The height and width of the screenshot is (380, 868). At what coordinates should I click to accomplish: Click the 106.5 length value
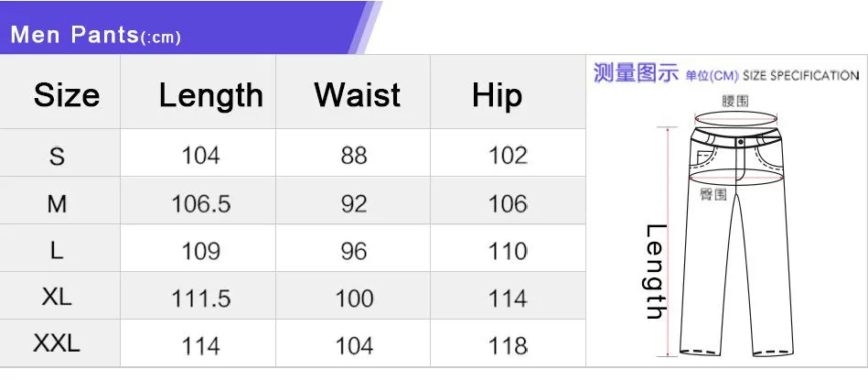pyautogui.click(x=201, y=204)
